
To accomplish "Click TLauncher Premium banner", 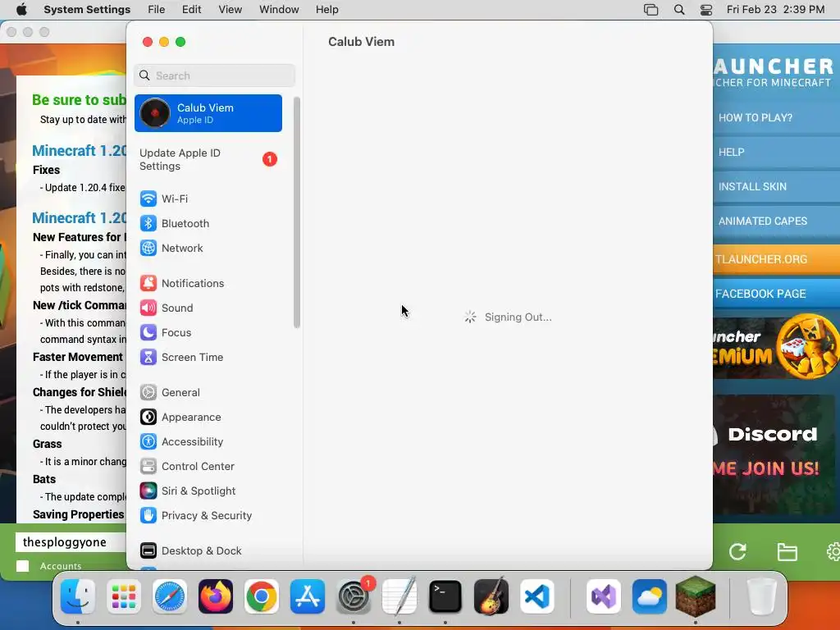I will point(776,347).
